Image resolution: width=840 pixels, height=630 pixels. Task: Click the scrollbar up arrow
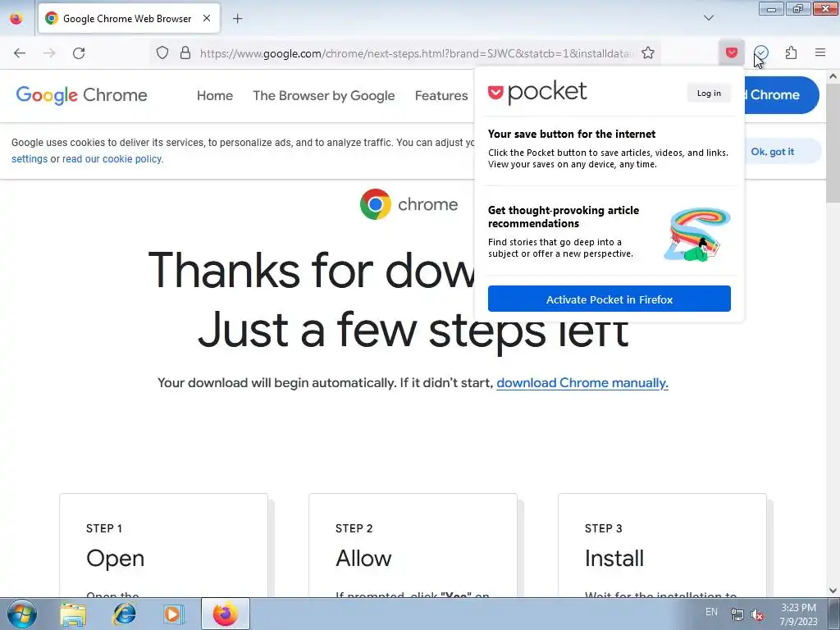(833, 76)
